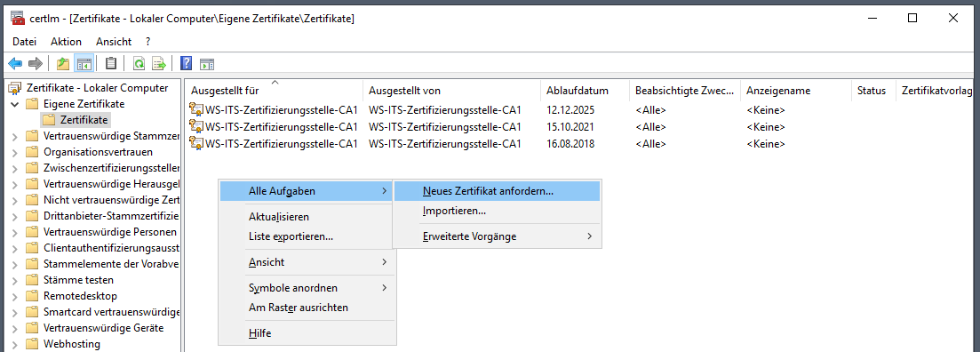Click the Remotedesktop folder icon
The height and width of the screenshot is (352, 980).
click(33, 296)
